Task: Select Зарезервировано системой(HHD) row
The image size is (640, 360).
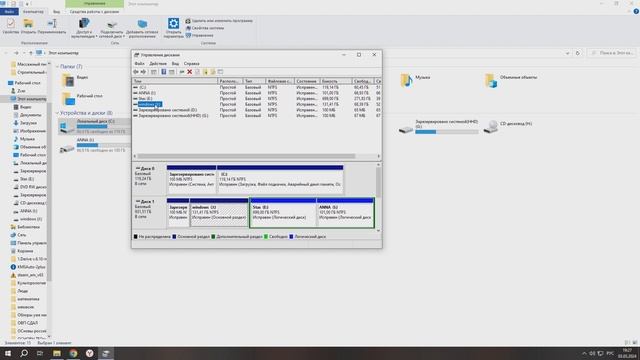Action: (x=257, y=116)
